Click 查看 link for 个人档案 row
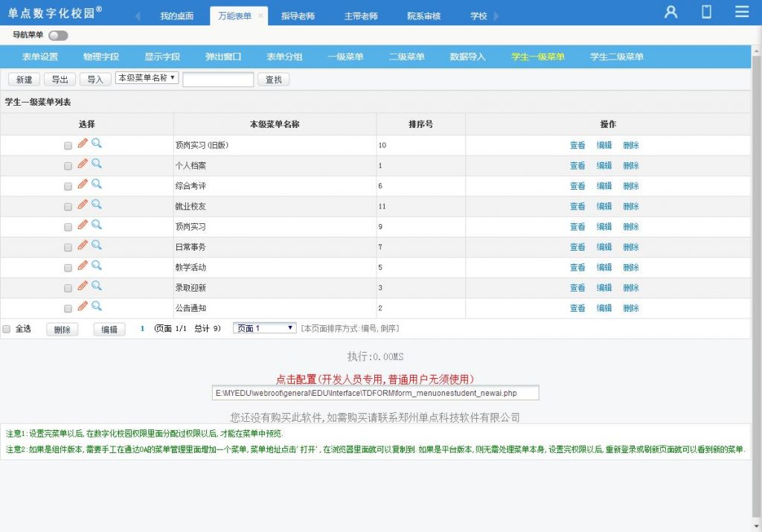 577,166
